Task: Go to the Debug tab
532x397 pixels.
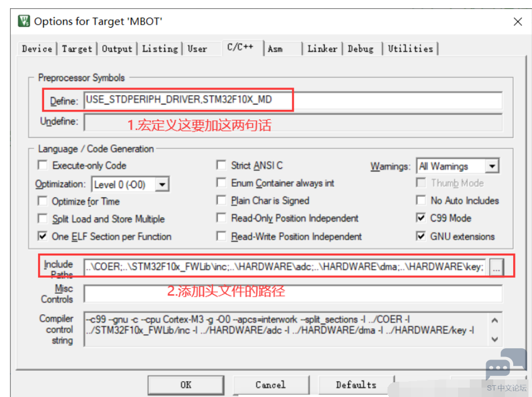Action: tap(361, 49)
